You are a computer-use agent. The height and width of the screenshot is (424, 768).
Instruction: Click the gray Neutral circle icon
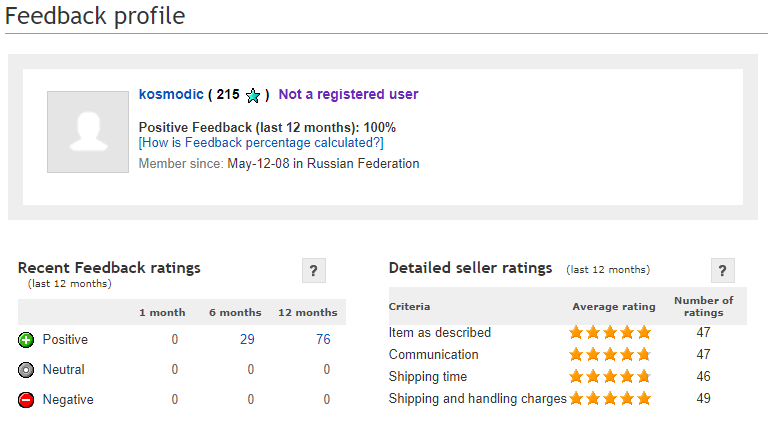pyautogui.click(x=26, y=370)
